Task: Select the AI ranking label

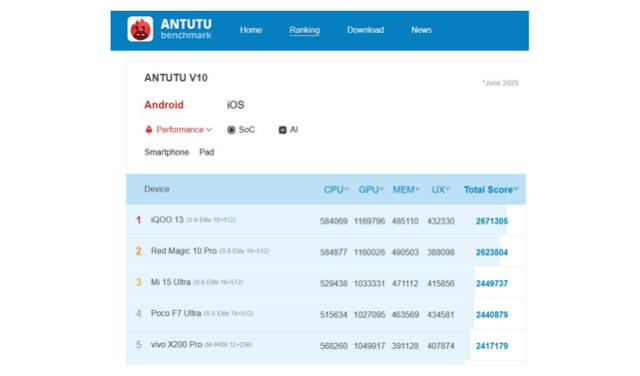Action: click(294, 130)
